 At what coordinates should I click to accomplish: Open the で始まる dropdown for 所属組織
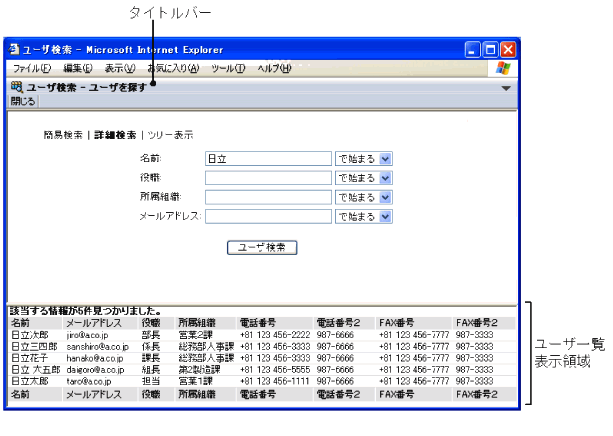tap(364, 197)
